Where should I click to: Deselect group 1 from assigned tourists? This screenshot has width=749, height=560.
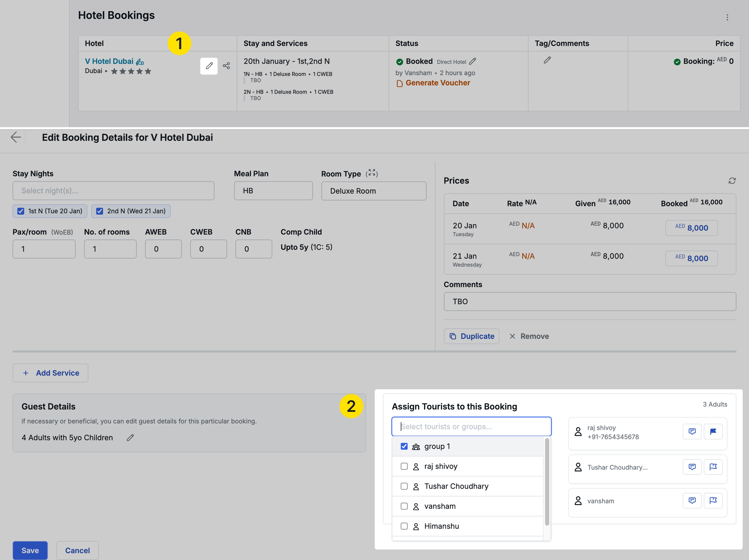pos(404,446)
